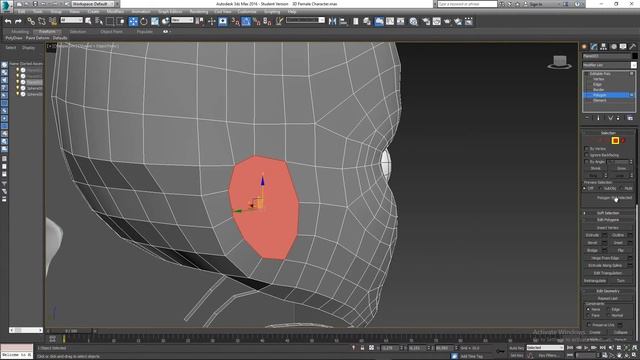Click the Bevel button
640x360 pixels.
592,242
